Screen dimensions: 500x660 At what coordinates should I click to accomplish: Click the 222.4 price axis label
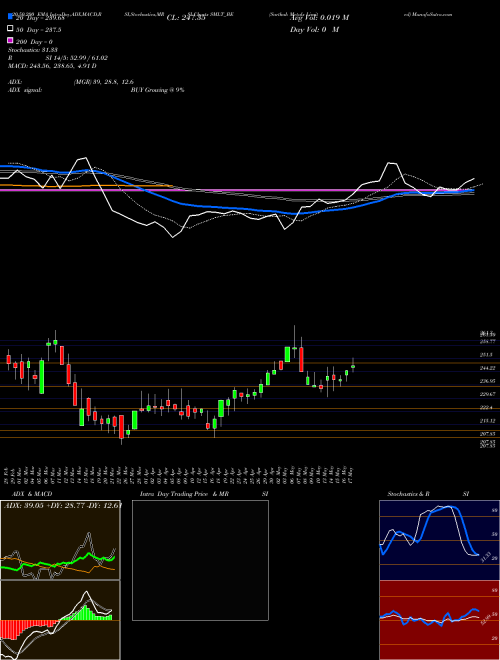(486, 407)
